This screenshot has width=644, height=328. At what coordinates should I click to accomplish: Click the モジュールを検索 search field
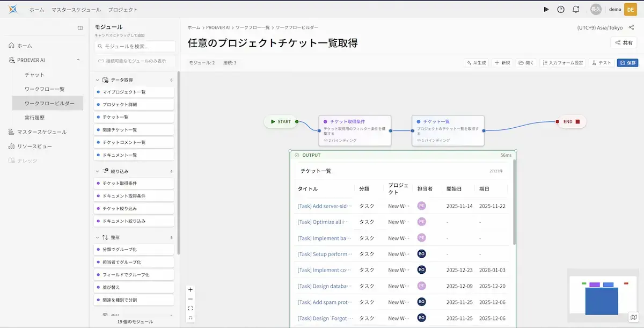point(135,47)
